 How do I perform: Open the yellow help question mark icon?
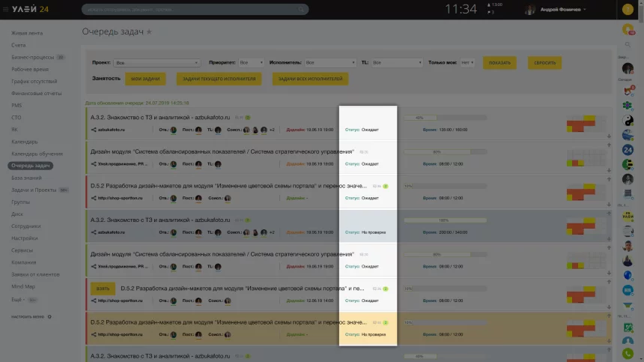point(628,9)
